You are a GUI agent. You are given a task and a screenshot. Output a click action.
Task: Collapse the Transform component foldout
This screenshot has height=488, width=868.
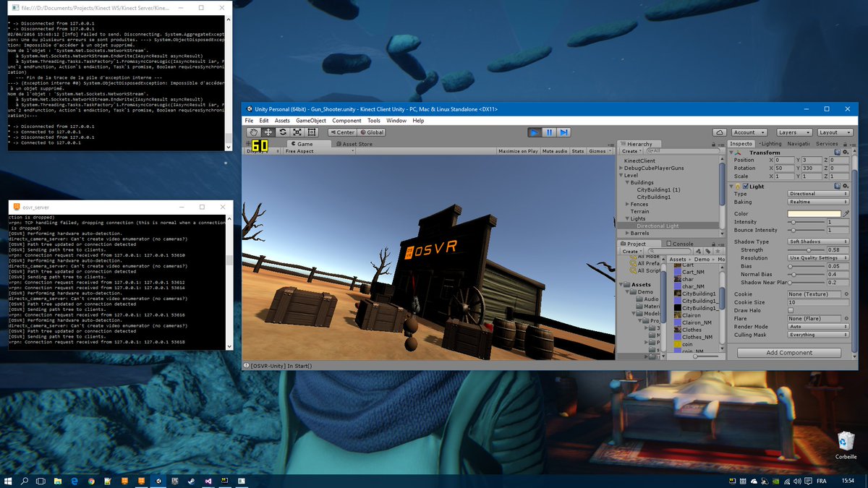(731, 153)
